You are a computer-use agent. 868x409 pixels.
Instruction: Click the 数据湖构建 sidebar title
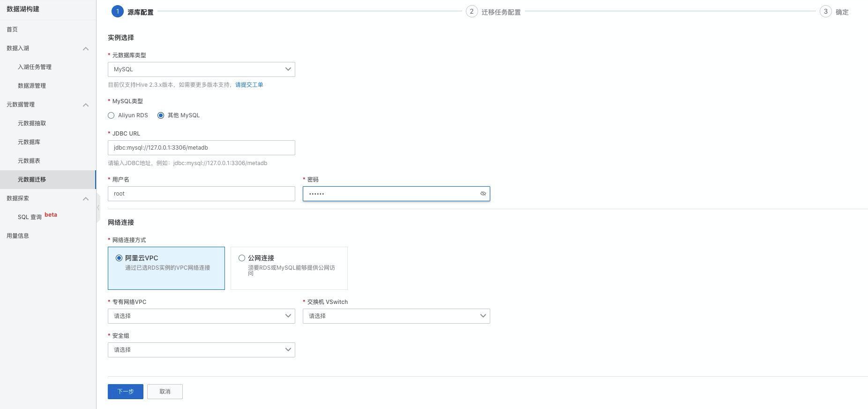coord(23,9)
